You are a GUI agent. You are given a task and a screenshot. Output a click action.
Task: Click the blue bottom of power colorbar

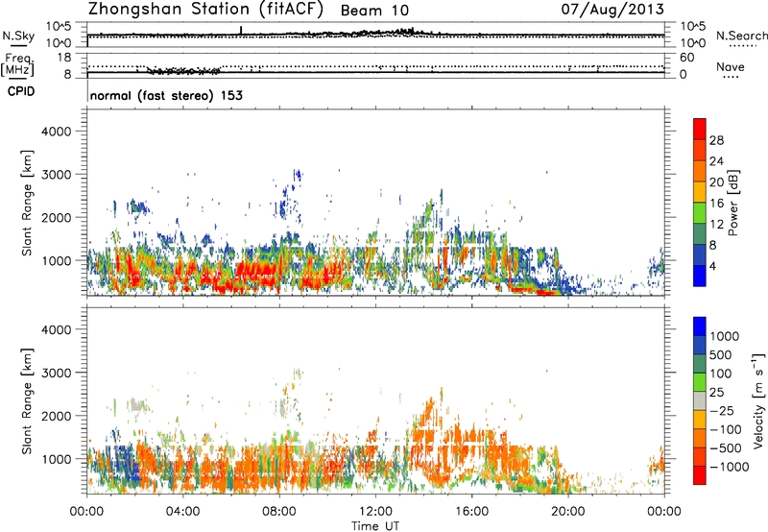(x=700, y=277)
